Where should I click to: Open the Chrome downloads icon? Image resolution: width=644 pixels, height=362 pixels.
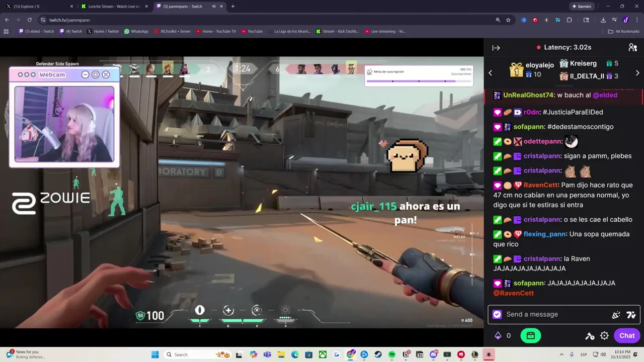point(603,20)
